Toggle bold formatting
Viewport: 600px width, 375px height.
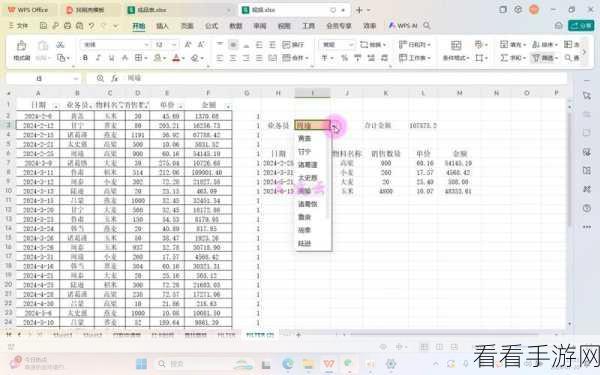[85, 58]
